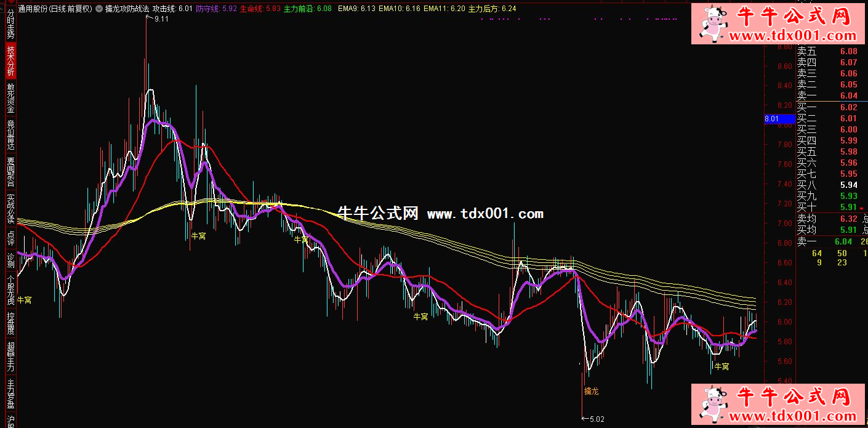Select the 买六 5.96 order row
This screenshot has width=868, height=428.
click(x=827, y=163)
